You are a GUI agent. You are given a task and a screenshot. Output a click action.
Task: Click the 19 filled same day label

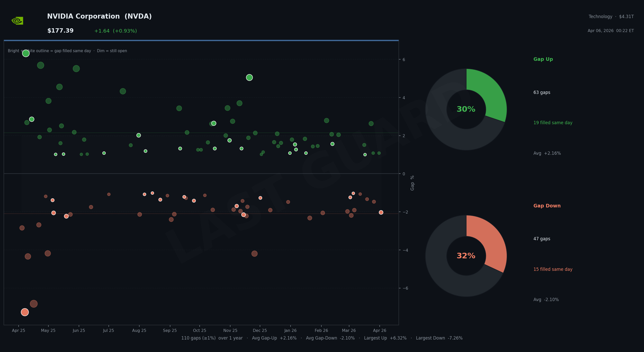(x=553, y=123)
